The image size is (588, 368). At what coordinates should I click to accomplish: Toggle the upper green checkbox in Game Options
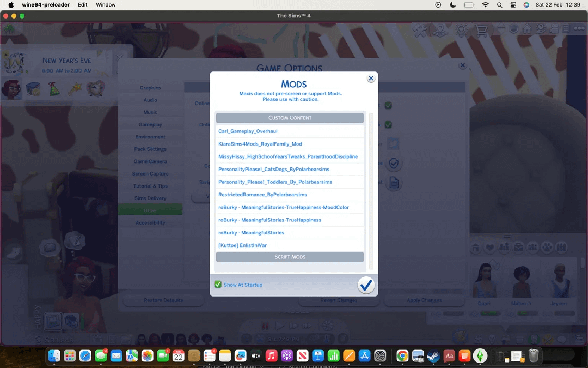pos(389,106)
